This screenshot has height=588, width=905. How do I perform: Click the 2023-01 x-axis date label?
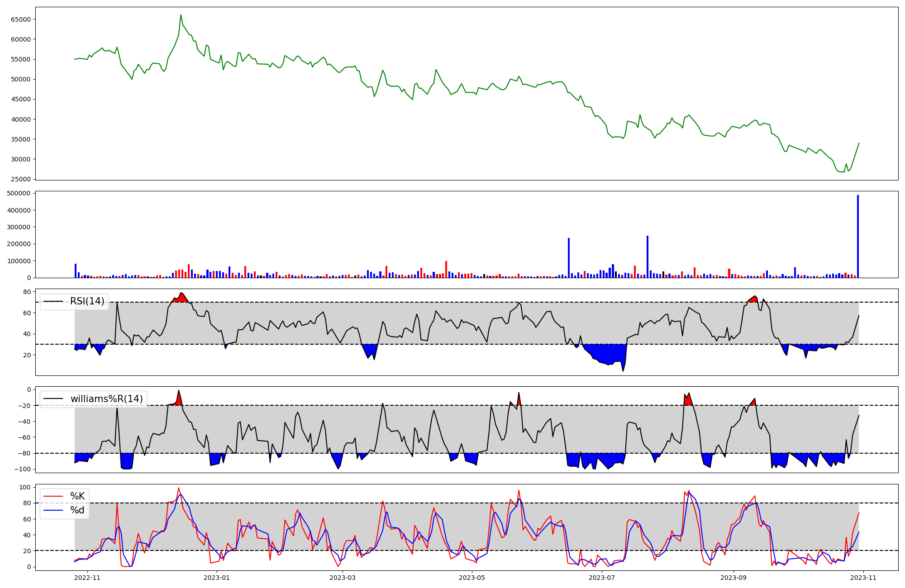217,578
